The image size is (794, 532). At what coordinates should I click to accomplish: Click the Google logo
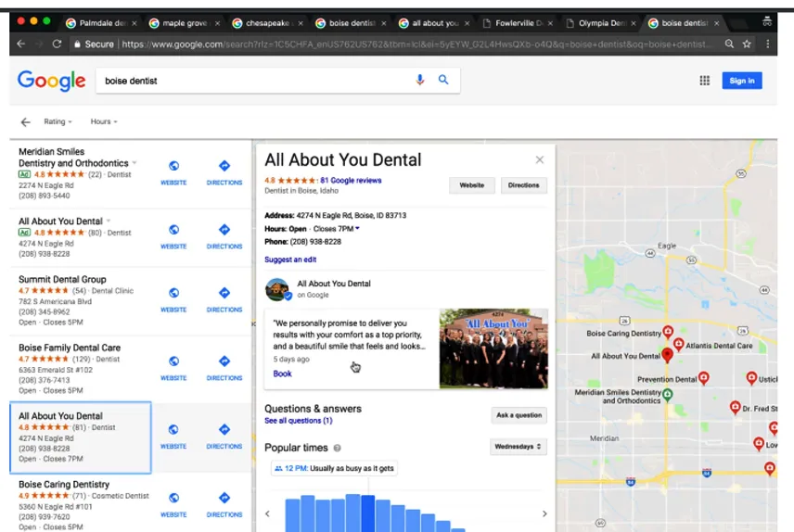pyautogui.click(x=52, y=81)
